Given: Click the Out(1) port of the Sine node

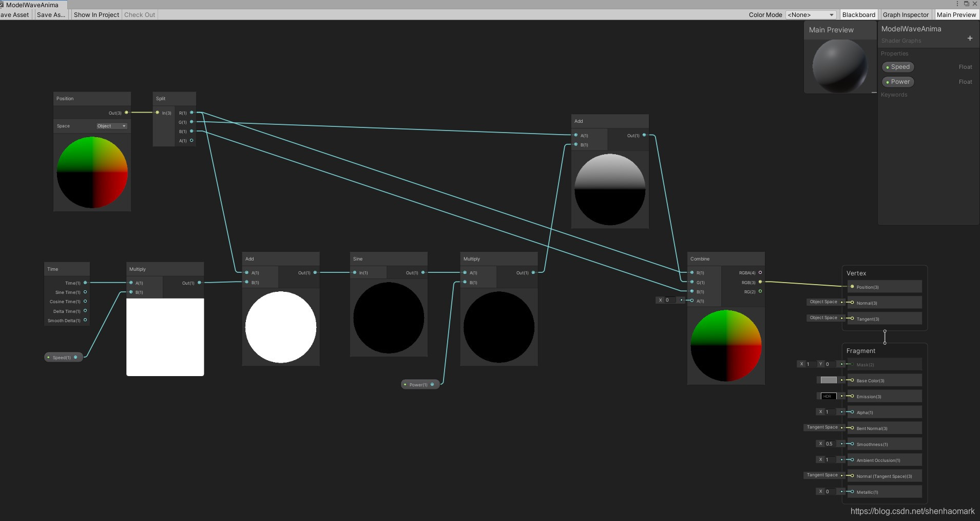Looking at the screenshot, I should pos(422,273).
